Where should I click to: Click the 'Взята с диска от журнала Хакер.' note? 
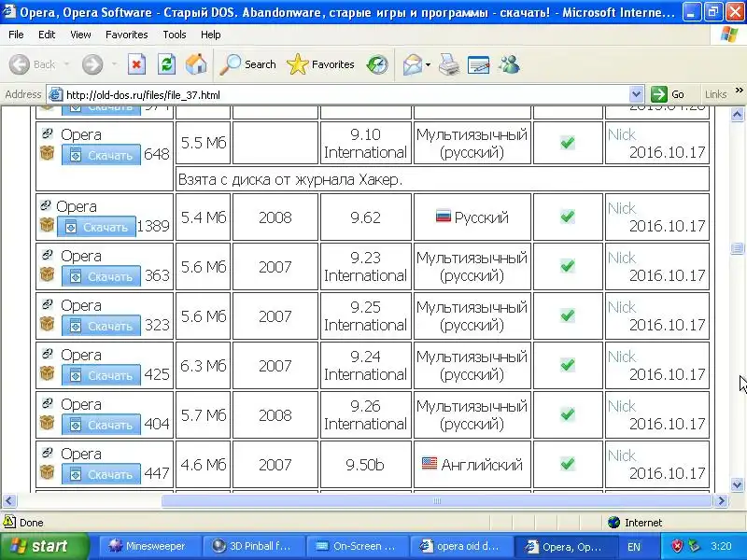pos(290,179)
